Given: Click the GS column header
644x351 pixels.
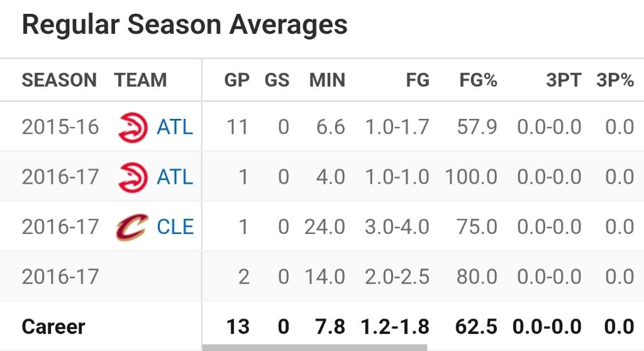Looking at the screenshot, I should tap(277, 81).
